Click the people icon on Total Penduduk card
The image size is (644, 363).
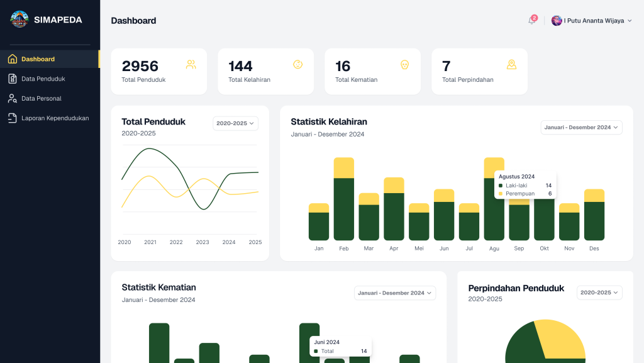[x=191, y=64]
